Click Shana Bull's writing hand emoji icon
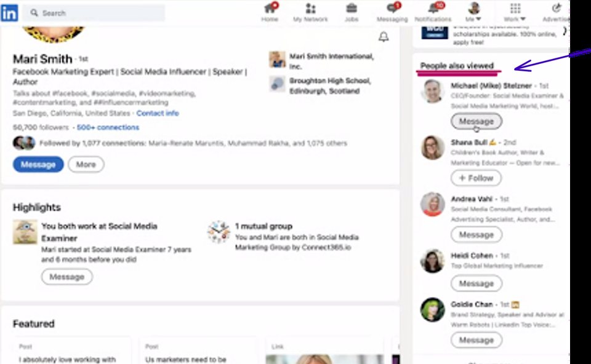This screenshot has height=364, width=591. [492, 142]
